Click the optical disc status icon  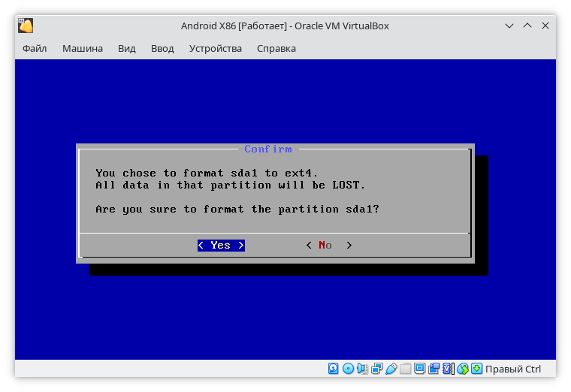(348, 369)
